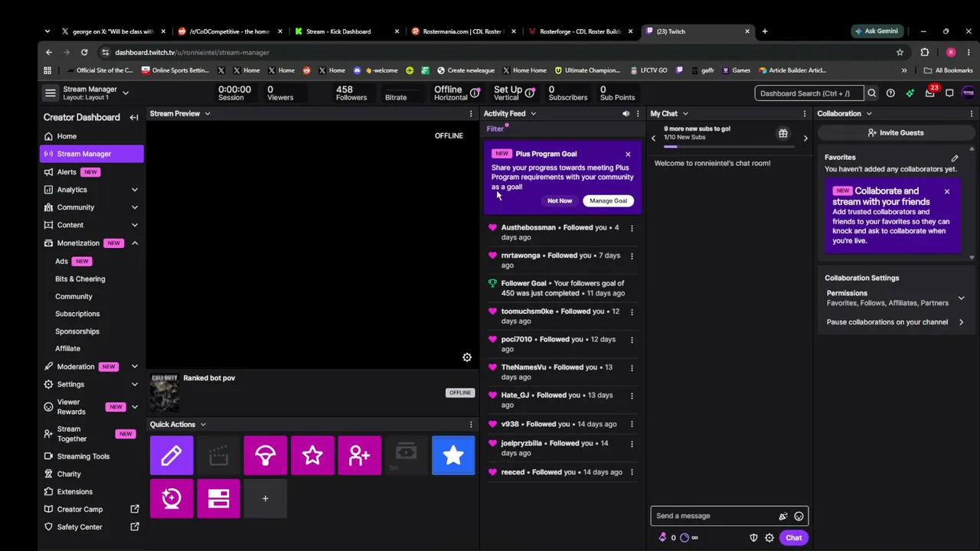Open stream preview settings gear
980x551 pixels.
[467, 357]
